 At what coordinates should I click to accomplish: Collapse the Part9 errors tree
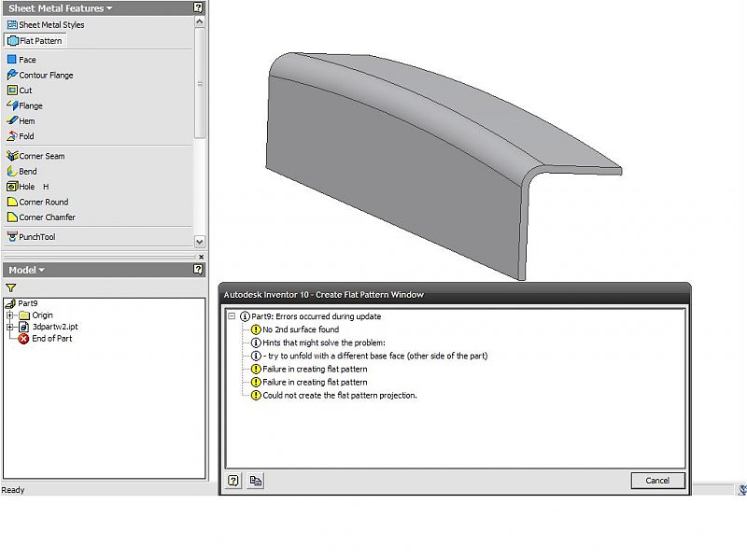232,316
